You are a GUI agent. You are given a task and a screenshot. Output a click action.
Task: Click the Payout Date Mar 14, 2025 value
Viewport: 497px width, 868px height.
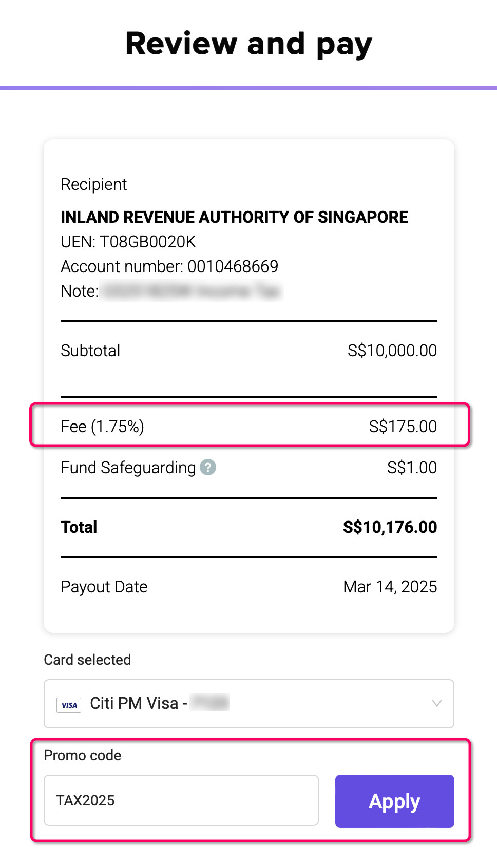coord(390,587)
